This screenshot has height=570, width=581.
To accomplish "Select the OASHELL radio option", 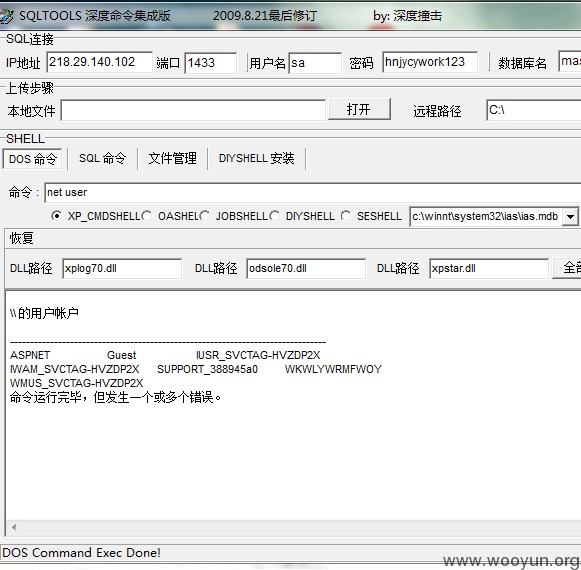I will [x=147, y=216].
